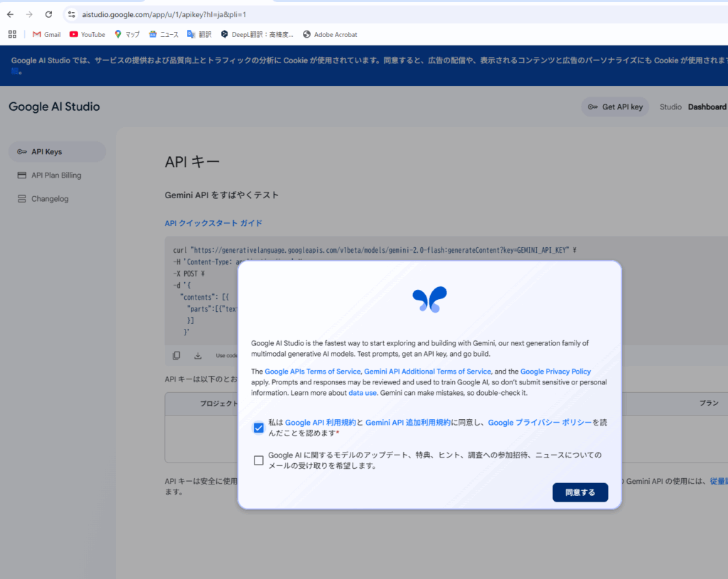
Task: Reload the page with the refresh icon
Action: (48, 14)
